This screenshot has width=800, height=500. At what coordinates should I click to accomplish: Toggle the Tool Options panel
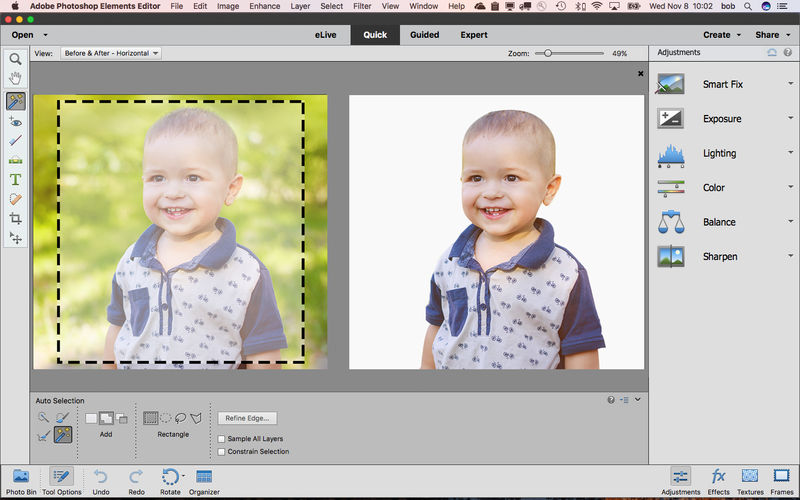coord(61,478)
